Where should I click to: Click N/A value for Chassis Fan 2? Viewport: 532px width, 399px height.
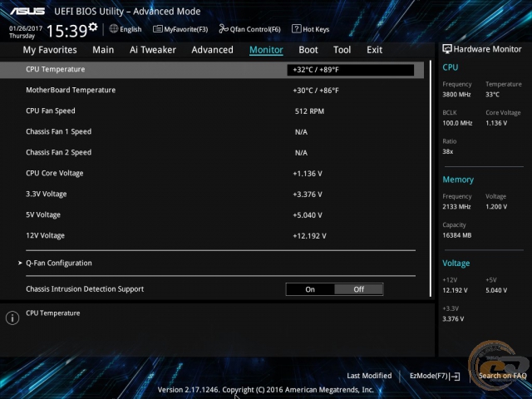[x=301, y=153]
